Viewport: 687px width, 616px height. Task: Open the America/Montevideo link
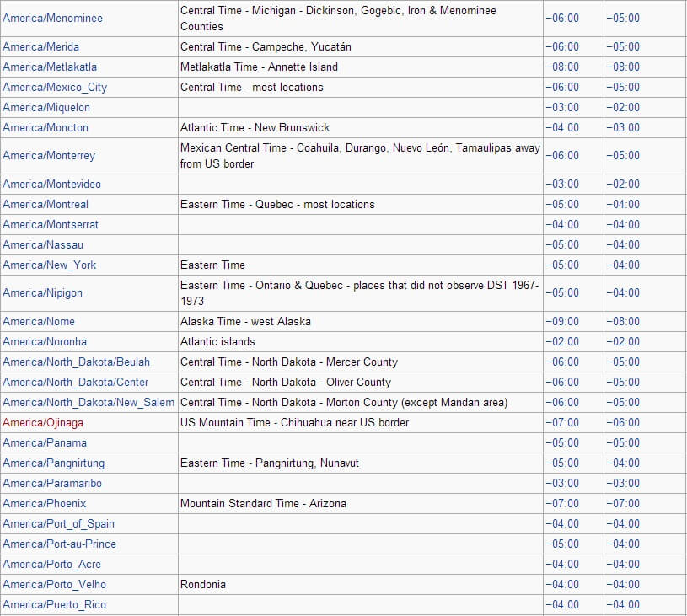pyautogui.click(x=51, y=184)
